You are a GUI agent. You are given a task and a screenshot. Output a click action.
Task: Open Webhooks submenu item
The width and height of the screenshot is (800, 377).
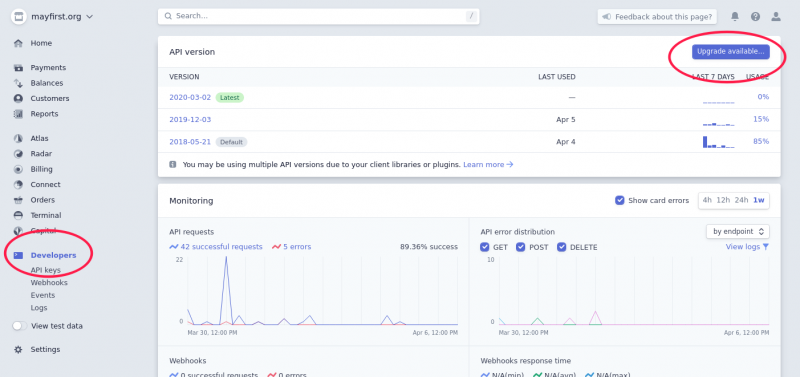coord(49,283)
